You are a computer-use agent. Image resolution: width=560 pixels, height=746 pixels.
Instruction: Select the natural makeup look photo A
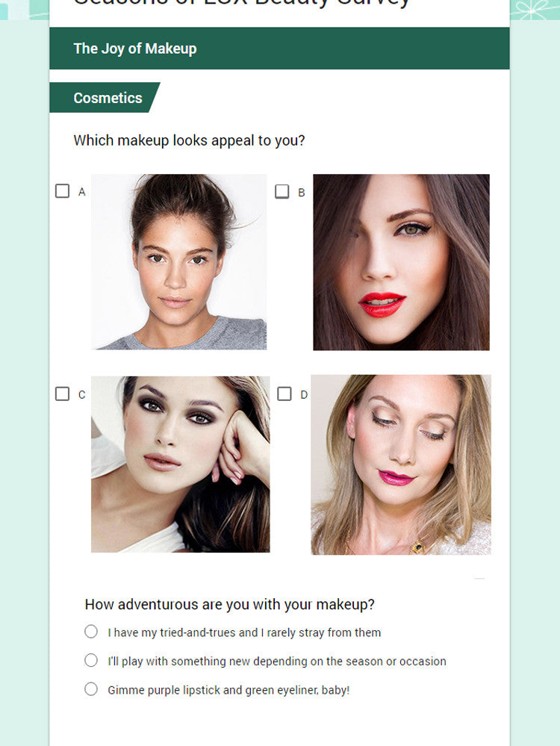179,261
